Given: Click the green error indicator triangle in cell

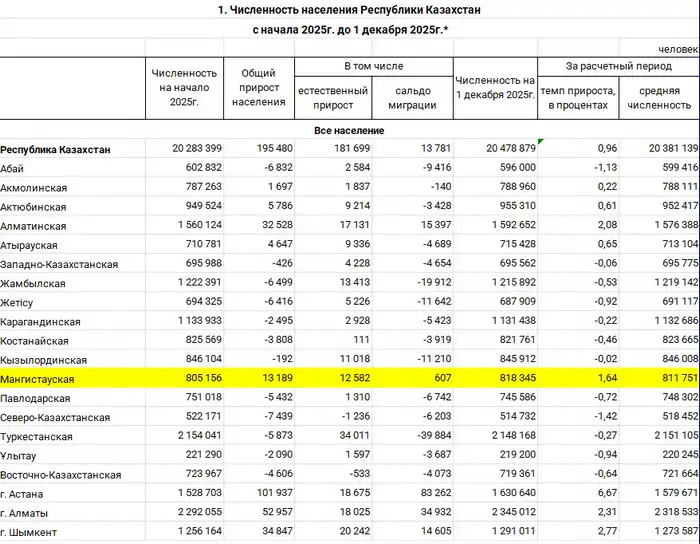Looking at the screenshot, I should [x=541, y=143].
